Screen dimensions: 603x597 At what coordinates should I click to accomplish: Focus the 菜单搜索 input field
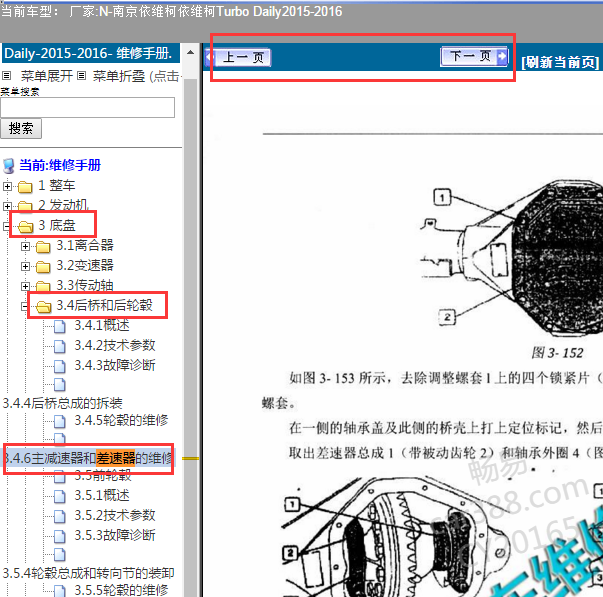tap(88, 107)
